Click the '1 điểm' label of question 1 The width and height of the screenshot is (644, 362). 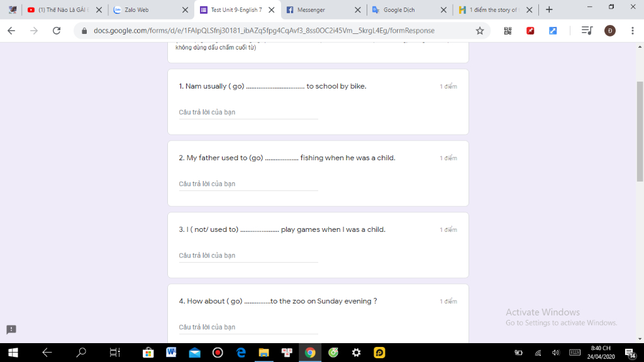tap(448, 87)
